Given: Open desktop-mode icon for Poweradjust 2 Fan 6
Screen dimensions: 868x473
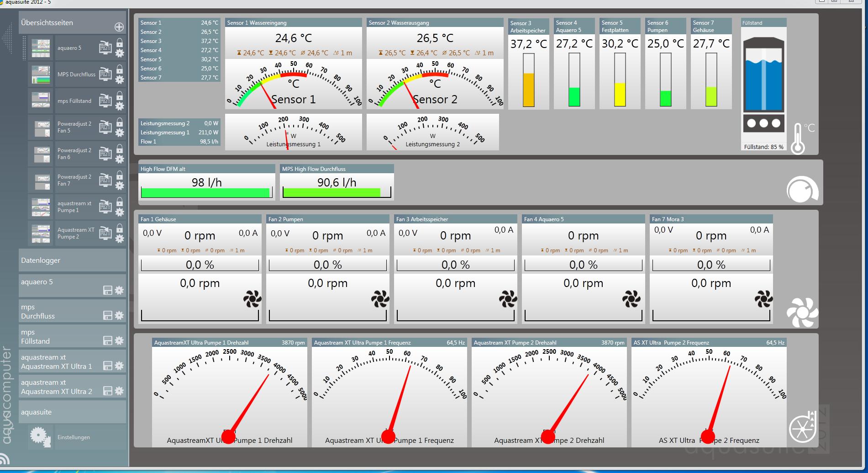Looking at the screenshot, I should [105, 154].
